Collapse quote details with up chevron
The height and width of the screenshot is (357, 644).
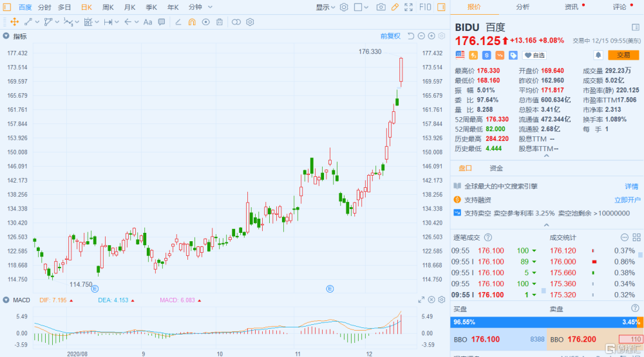(x=546, y=156)
